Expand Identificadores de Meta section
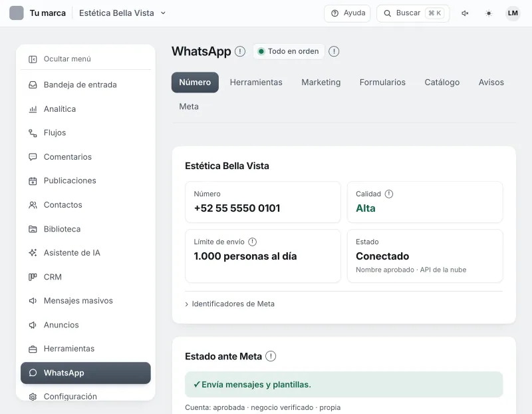 pyautogui.click(x=229, y=304)
